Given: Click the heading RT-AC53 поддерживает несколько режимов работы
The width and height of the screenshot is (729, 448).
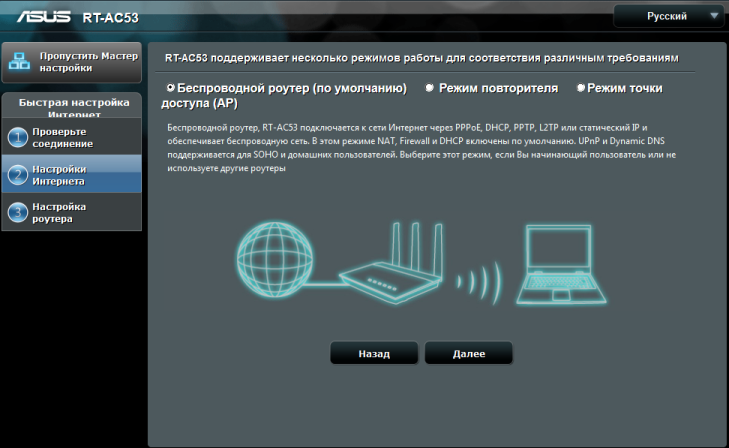Looking at the screenshot, I should click(422, 58).
